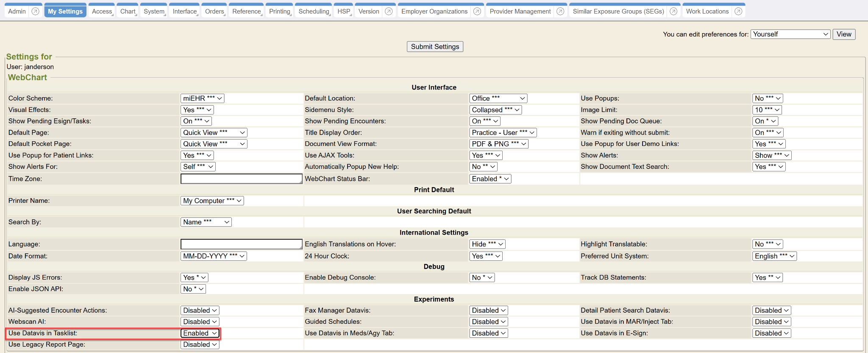This screenshot has height=353, width=868.
Task: Expand the Color Scheme dropdown
Action: (202, 98)
